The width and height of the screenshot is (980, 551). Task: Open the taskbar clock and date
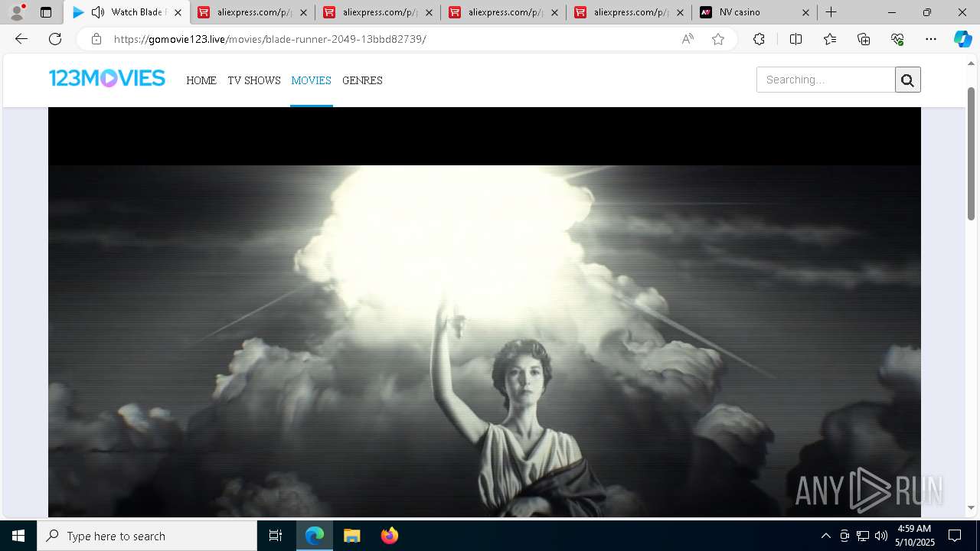(x=915, y=536)
